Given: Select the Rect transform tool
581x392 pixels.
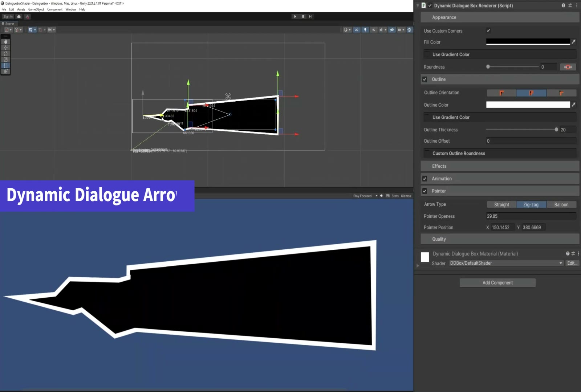Looking at the screenshot, I should (x=5, y=66).
